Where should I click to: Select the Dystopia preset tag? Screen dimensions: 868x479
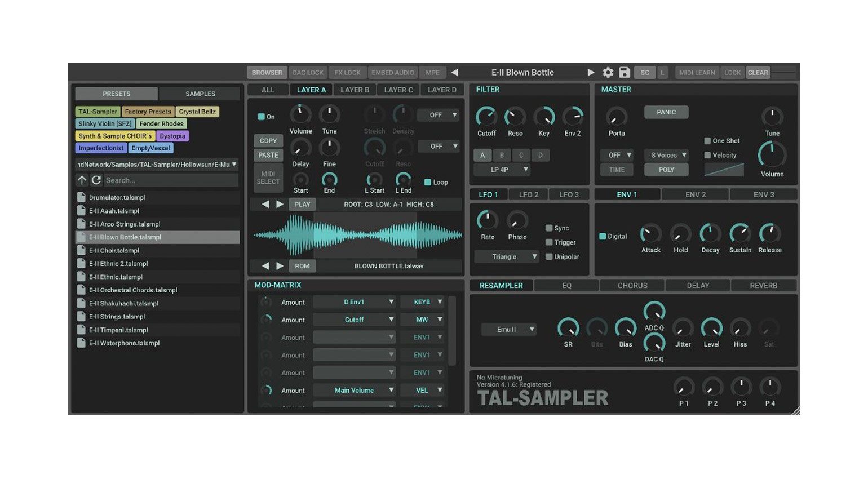click(x=172, y=136)
